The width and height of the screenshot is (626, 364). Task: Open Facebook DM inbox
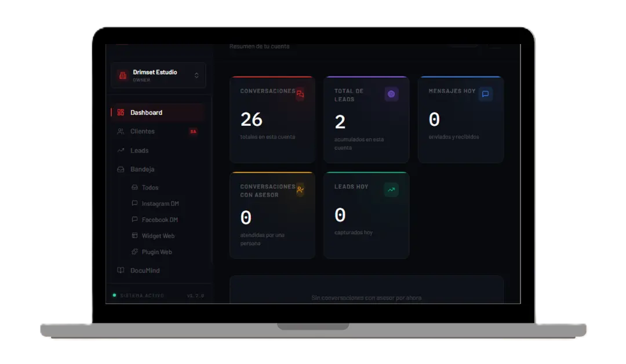pos(160,220)
